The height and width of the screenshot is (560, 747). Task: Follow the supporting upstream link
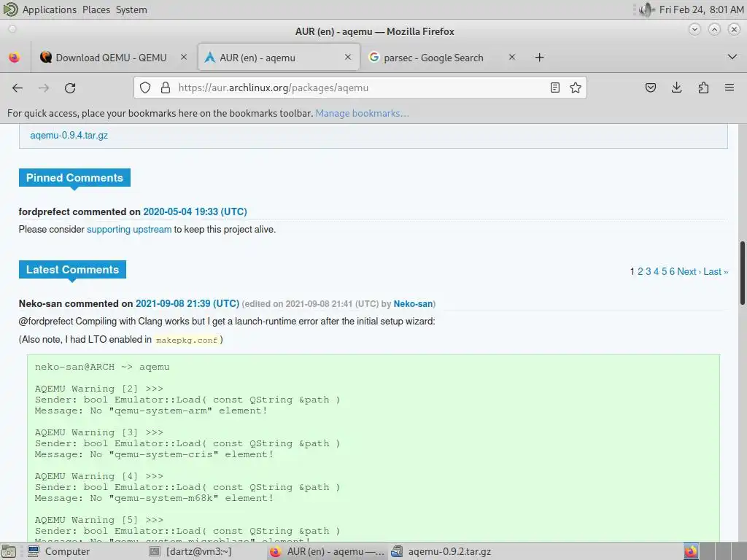pos(129,230)
